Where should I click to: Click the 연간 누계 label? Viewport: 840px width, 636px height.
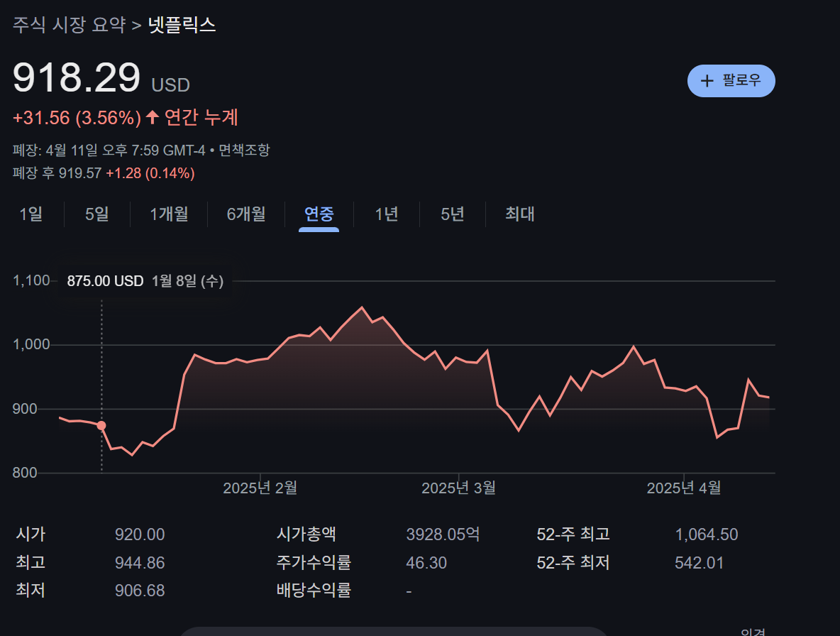coord(201,117)
